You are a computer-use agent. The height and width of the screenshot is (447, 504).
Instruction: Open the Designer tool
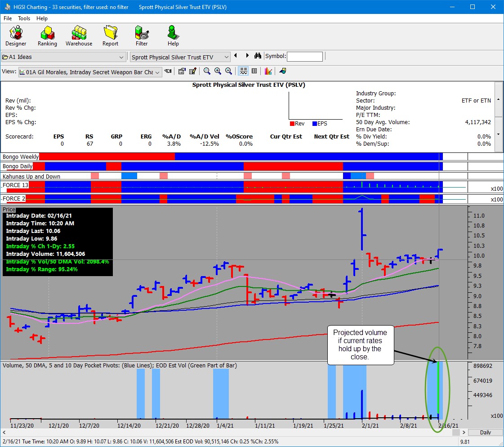16,36
